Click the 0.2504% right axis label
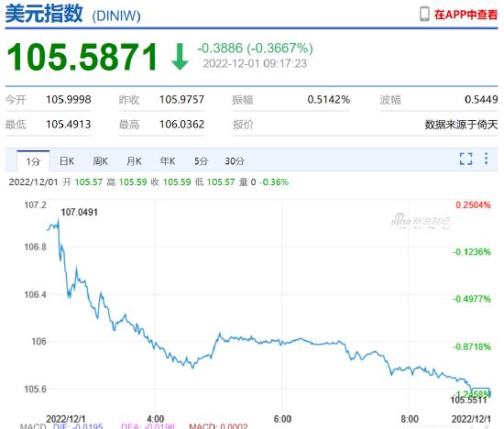 point(473,204)
